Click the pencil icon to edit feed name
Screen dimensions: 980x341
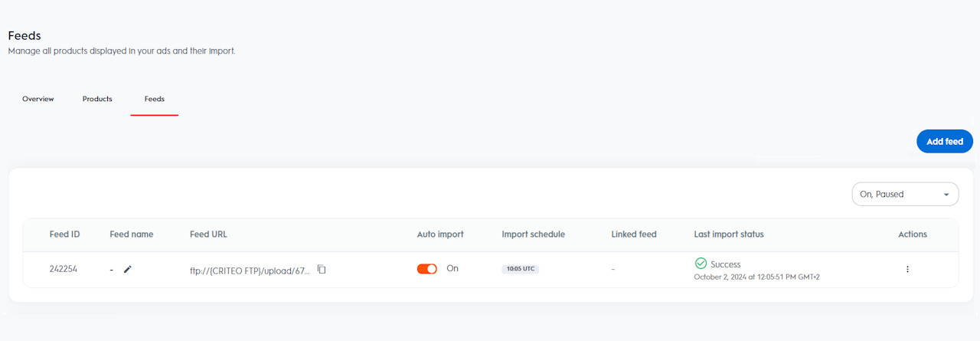click(x=128, y=270)
